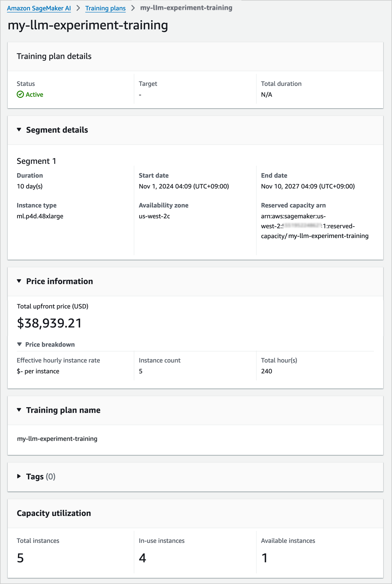The image size is (392, 584).
Task: Click start date Nov 1, 2024 04:09
Action: tap(184, 186)
